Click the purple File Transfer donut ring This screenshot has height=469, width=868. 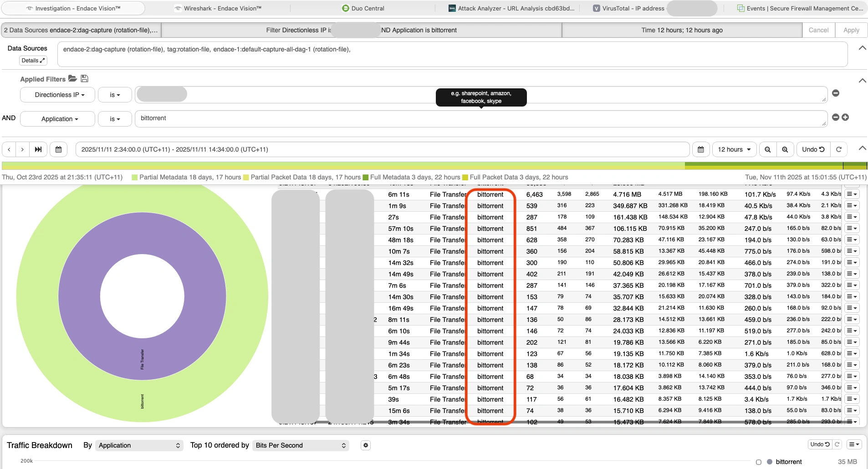click(77, 296)
